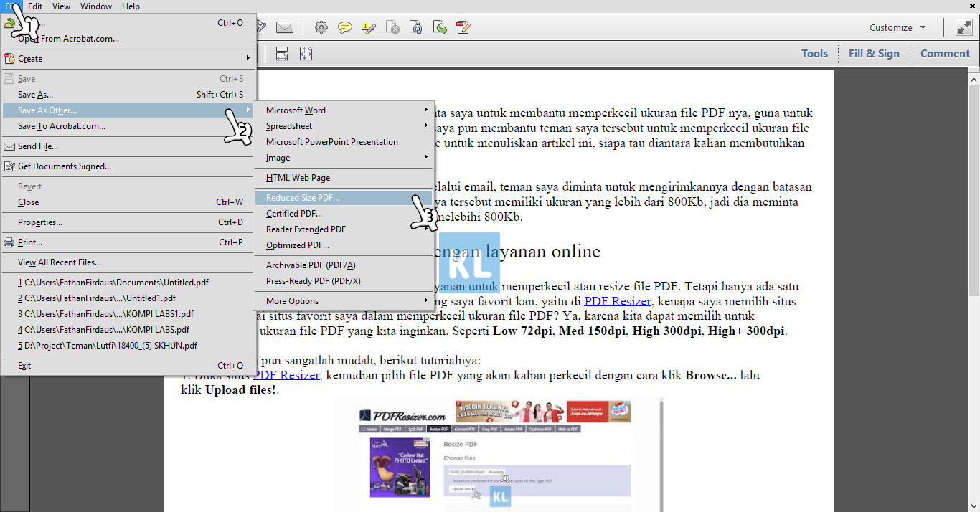Screen dimensions: 980x512
Task: Choose Get Documents Signed...
Action: [128, 166]
